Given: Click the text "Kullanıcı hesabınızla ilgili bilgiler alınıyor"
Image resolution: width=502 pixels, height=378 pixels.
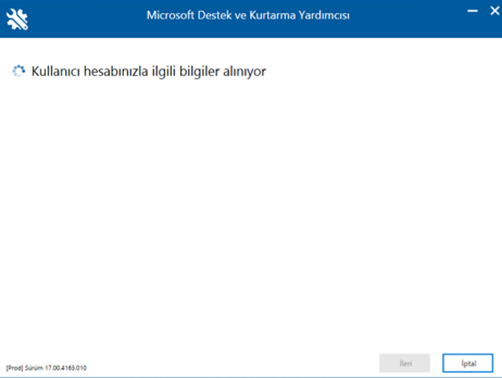Looking at the screenshot, I should [x=149, y=71].
